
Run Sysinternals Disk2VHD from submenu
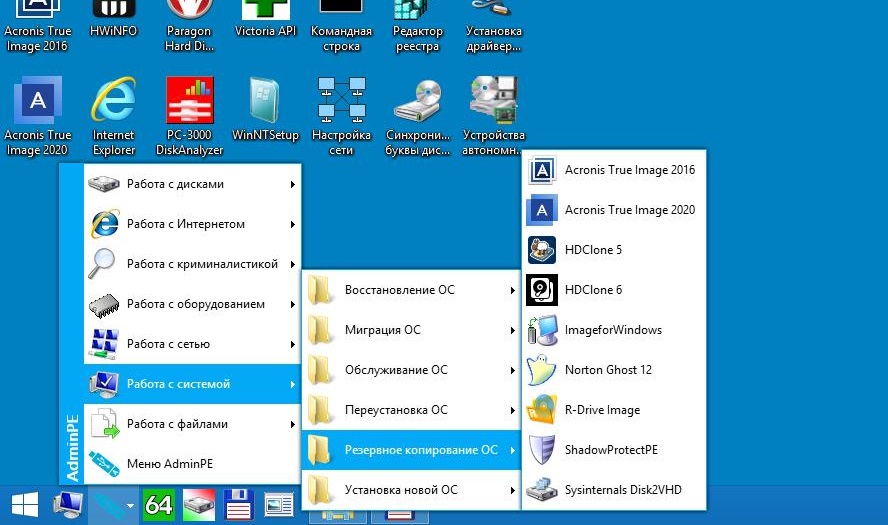click(x=614, y=490)
